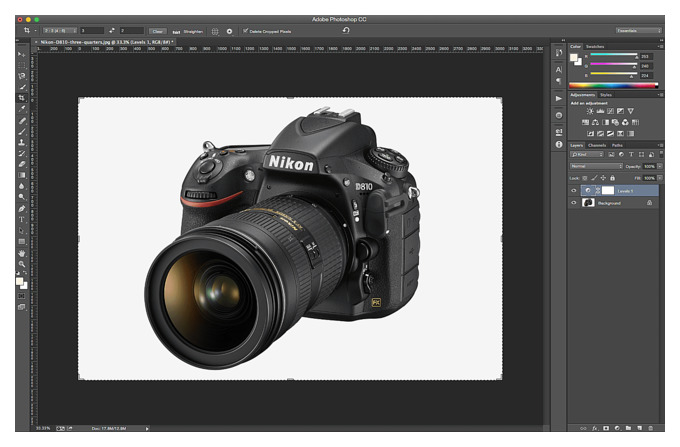Screen dimensions: 680x447
Task: Open additional crop options gear
Action: click(229, 31)
